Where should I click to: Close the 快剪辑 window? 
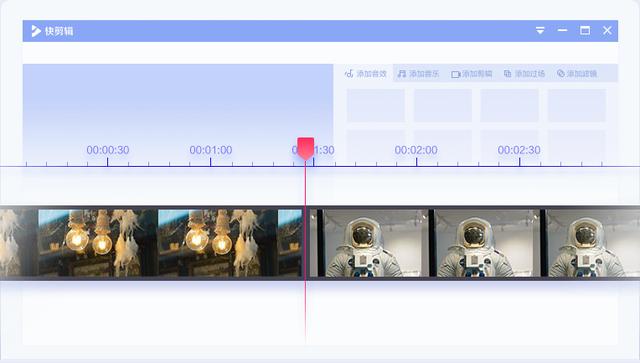pyautogui.click(x=607, y=31)
